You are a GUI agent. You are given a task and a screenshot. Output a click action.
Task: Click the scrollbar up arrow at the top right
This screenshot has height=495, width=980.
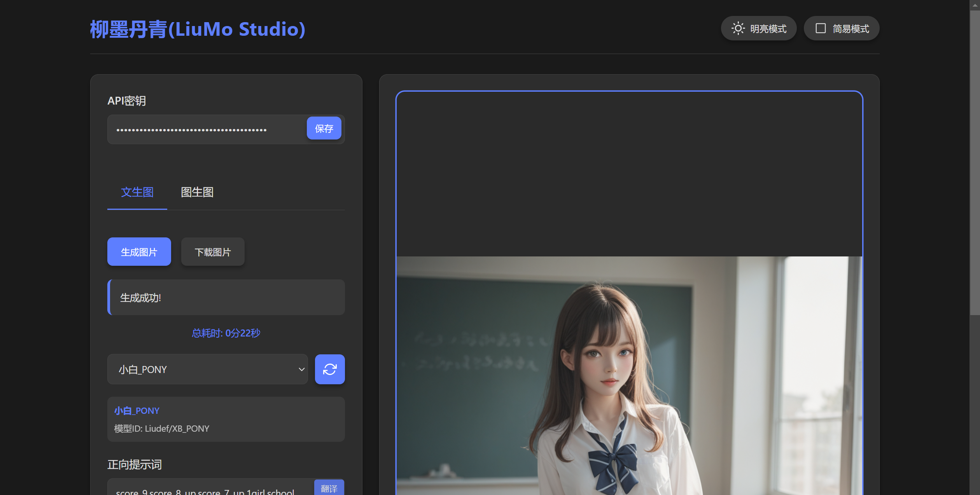pyautogui.click(x=975, y=5)
